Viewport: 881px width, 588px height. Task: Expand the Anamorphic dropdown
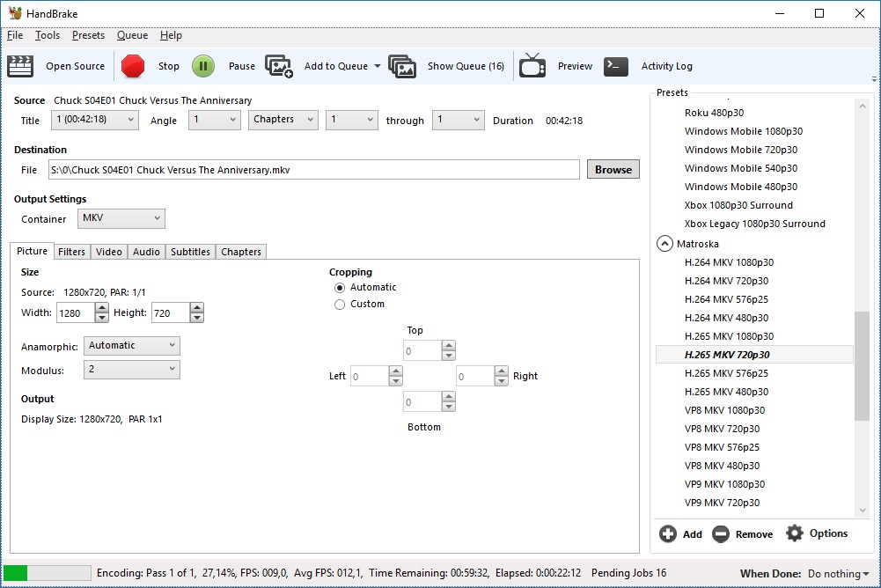click(132, 346)
